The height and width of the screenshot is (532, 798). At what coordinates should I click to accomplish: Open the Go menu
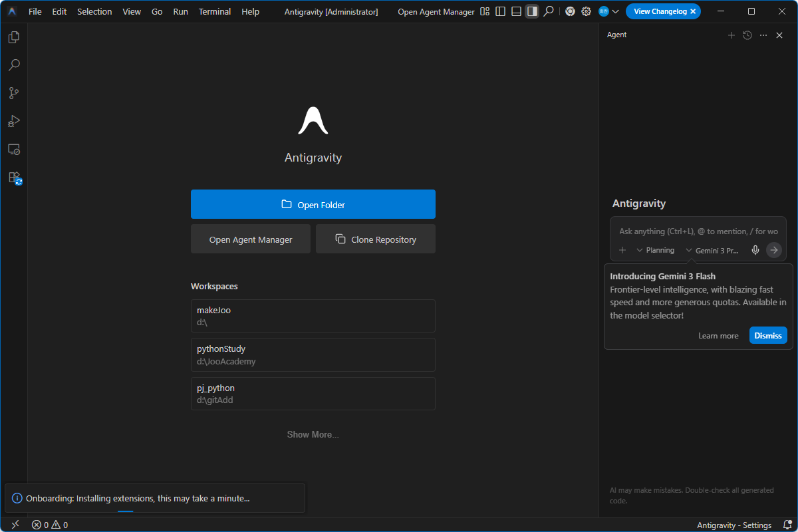157,11
